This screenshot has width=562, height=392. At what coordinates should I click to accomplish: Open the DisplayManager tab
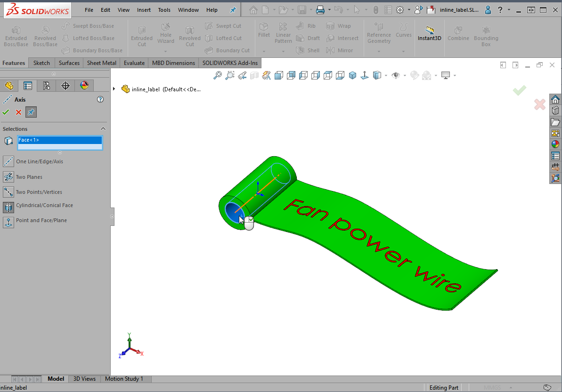pyautogui.click(x=84, y=86)
